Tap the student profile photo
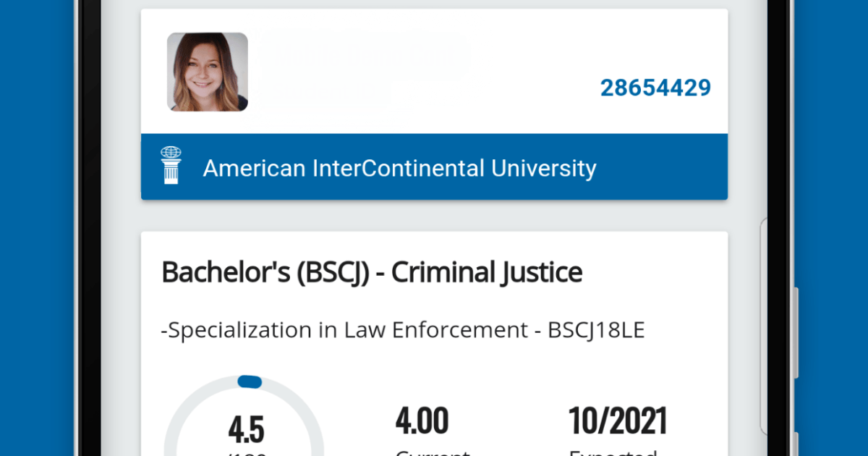This screenshot has height=456, width=868. point(208,72)
